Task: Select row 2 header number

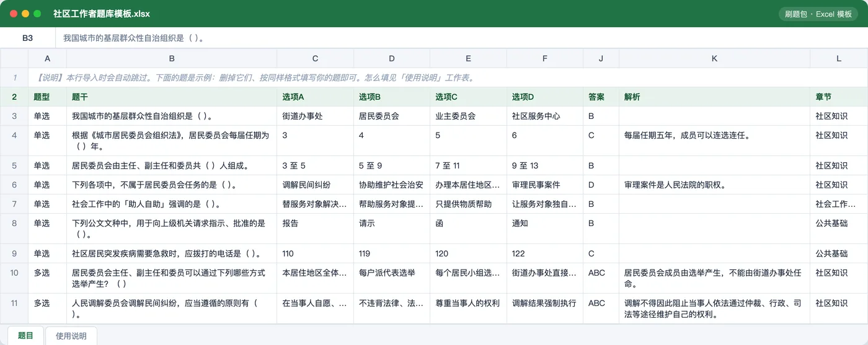Action: [14, 97]
